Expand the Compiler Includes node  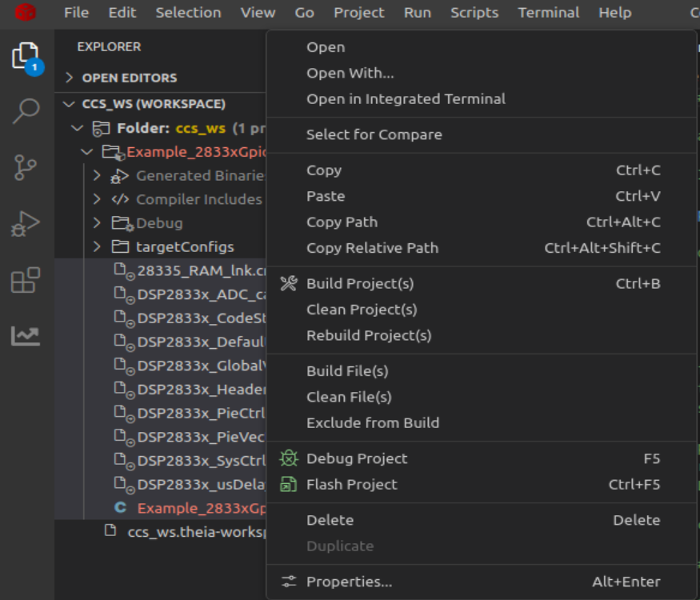(x=97, y=199)
